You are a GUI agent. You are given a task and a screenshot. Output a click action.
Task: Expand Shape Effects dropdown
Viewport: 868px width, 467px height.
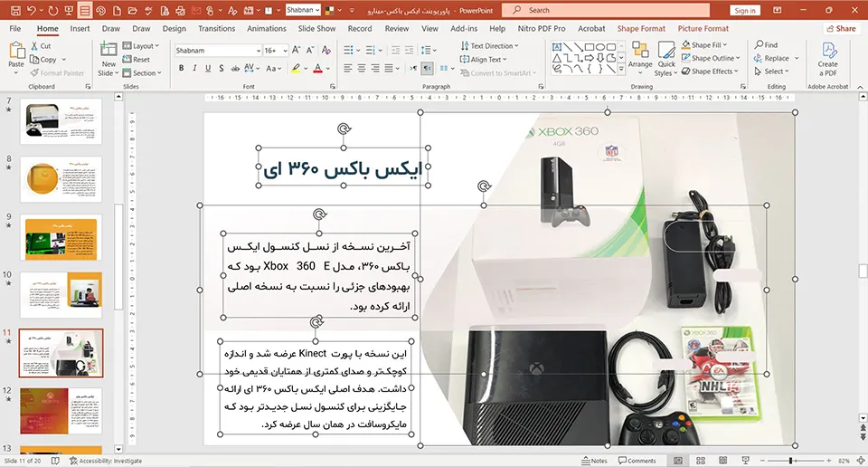tap(711, 71)
